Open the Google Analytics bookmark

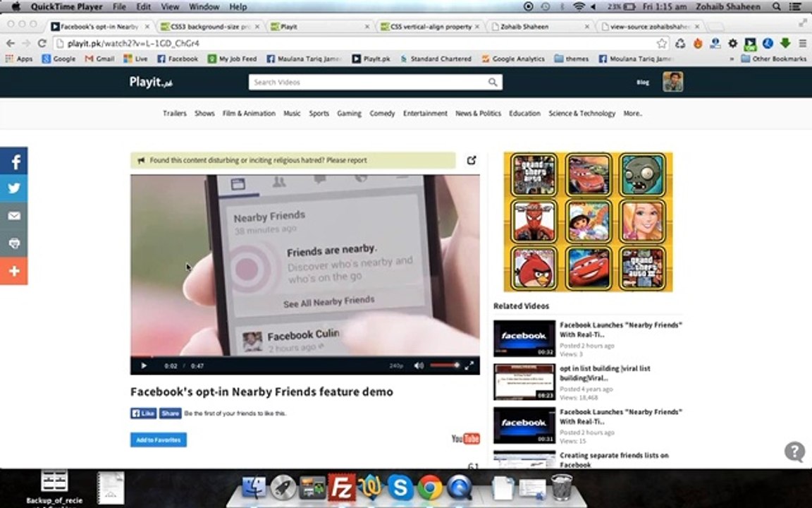point(513,59)
